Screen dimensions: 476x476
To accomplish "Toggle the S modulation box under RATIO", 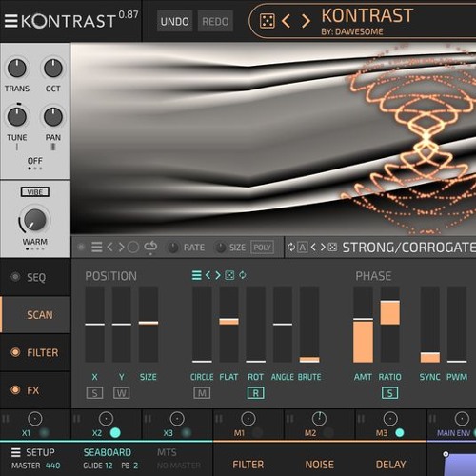I will 390,393.
